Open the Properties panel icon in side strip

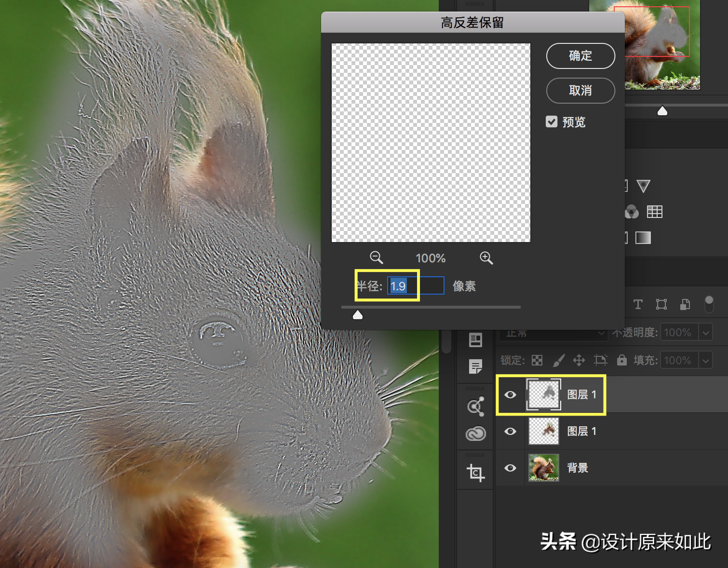(475, 340)
